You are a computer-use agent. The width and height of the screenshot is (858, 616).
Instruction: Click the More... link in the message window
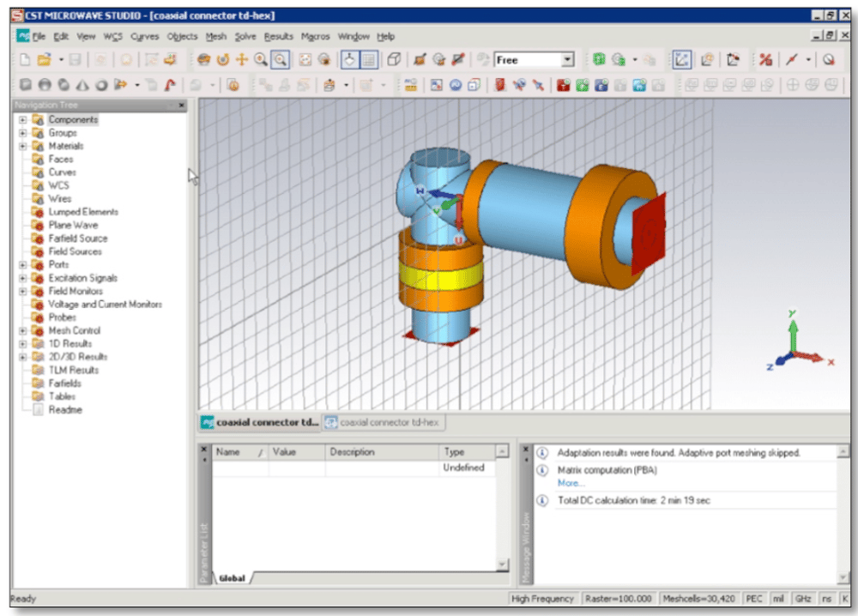coord(570,482)
